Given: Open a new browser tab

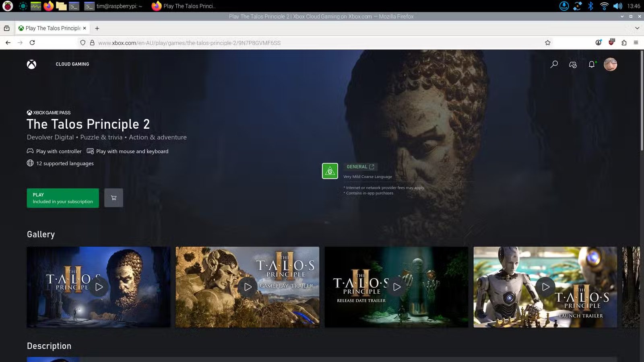Looking at the screenshot, I should [97, 28].
